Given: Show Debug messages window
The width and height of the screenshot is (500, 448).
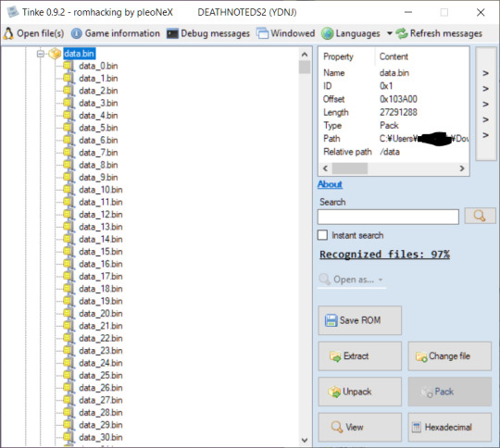Looking at the screenshot, I should (208, 33).
